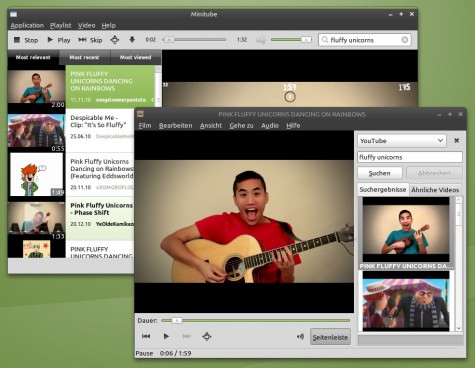Mute Minitube using the speaker icon
Viewport: 475px width, 368px height.
(x=261, y=40)
